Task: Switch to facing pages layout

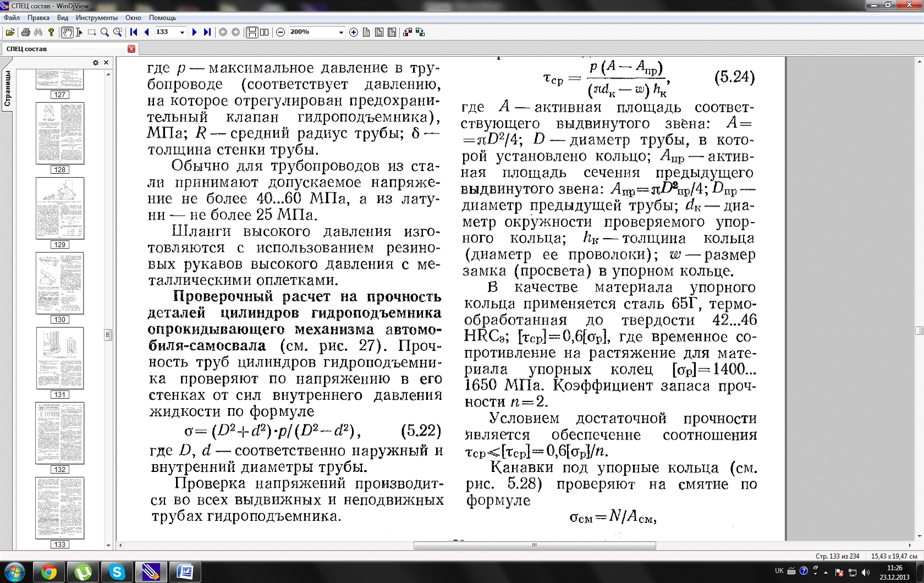Action: 265,32
